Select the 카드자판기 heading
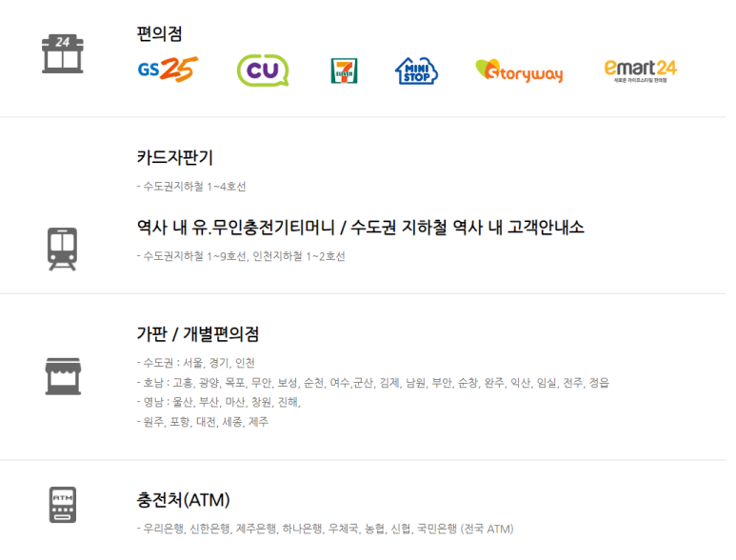 pyautogui.click(x=174, y=157)
